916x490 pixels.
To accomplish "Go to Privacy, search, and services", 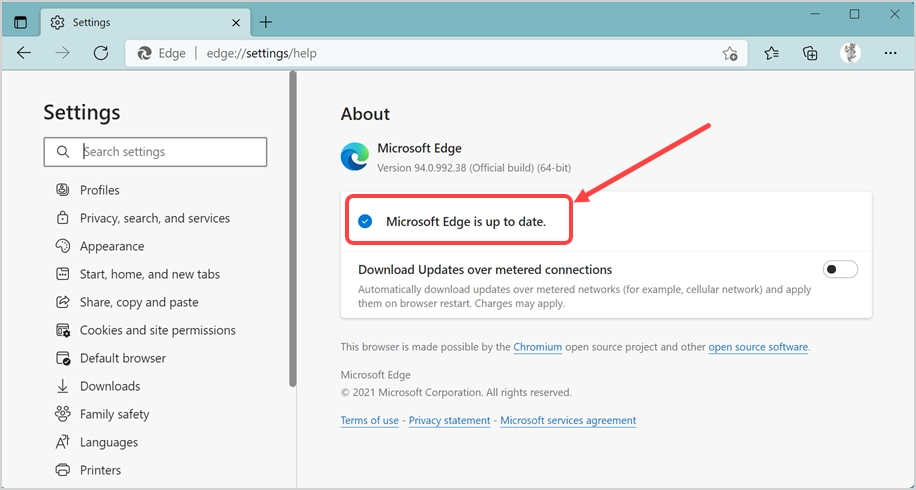I will [154, 218].
